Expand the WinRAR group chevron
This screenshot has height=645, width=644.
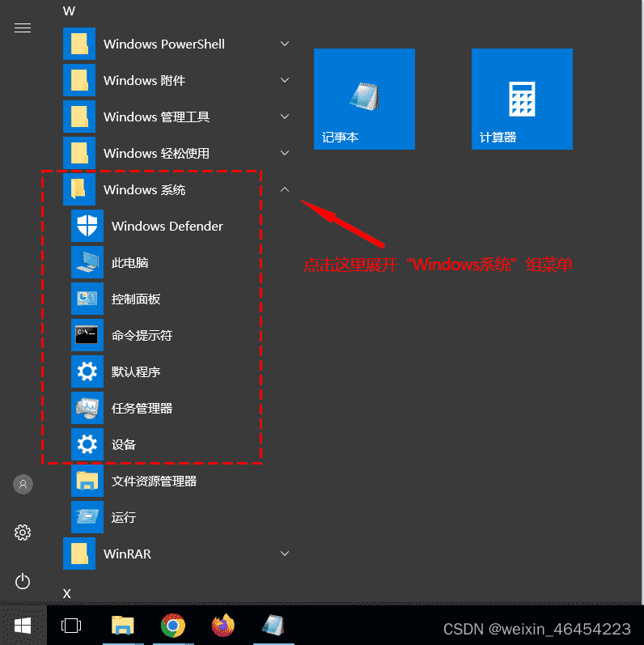285,554
